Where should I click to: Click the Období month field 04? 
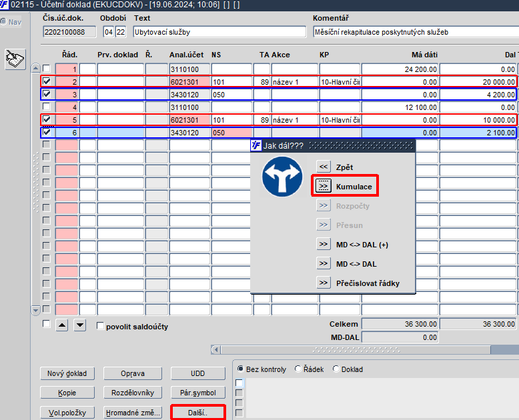coord(109,32)
